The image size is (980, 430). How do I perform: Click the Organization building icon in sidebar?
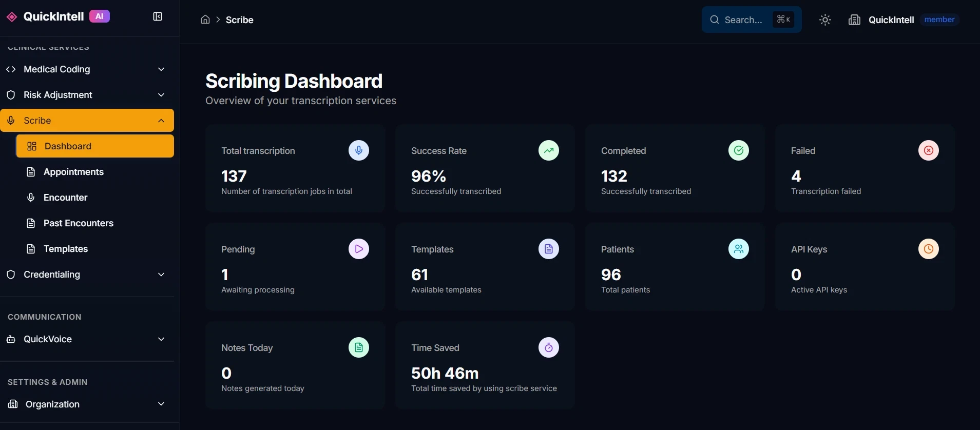[x=13, y=404]
